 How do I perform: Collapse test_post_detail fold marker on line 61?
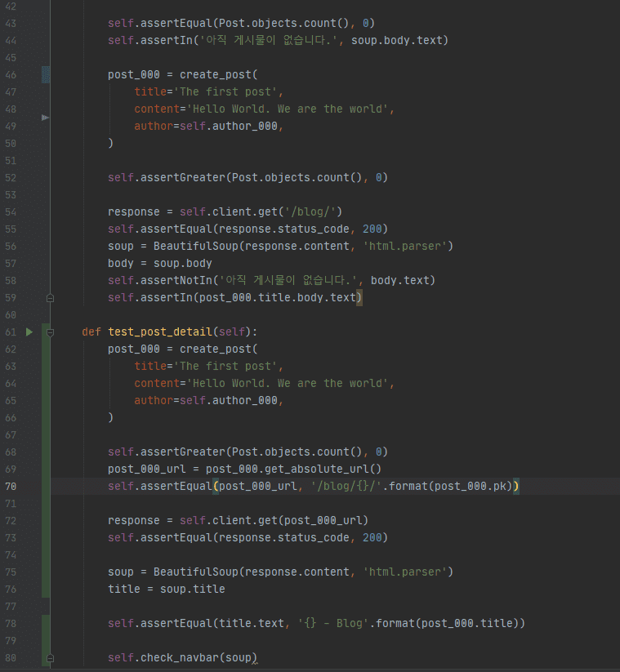50,332
